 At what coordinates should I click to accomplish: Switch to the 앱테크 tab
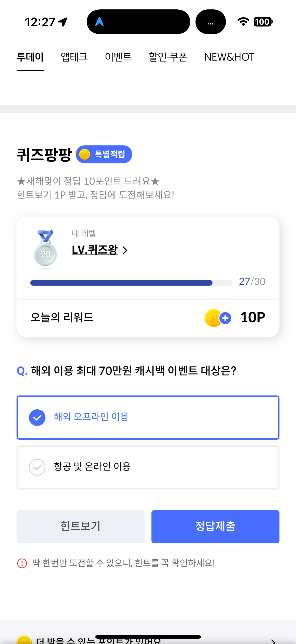click(x=74, y=57)
